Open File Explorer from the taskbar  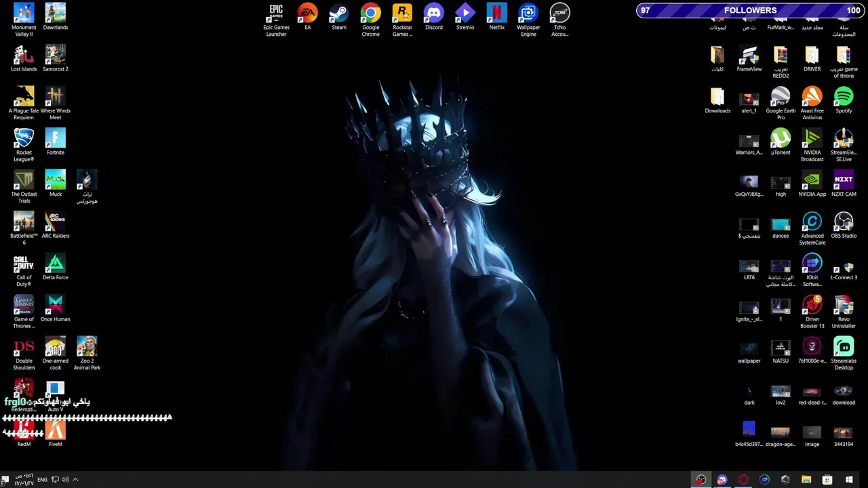[806, 480]
